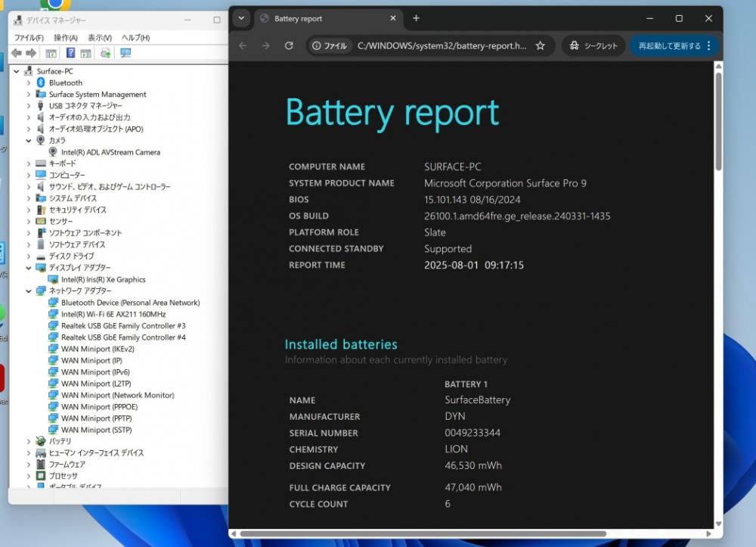Image resolution: width=756 pixels, height=547 pixels.
Task: Switch to the Battery report browser tab
Action: 328,19
